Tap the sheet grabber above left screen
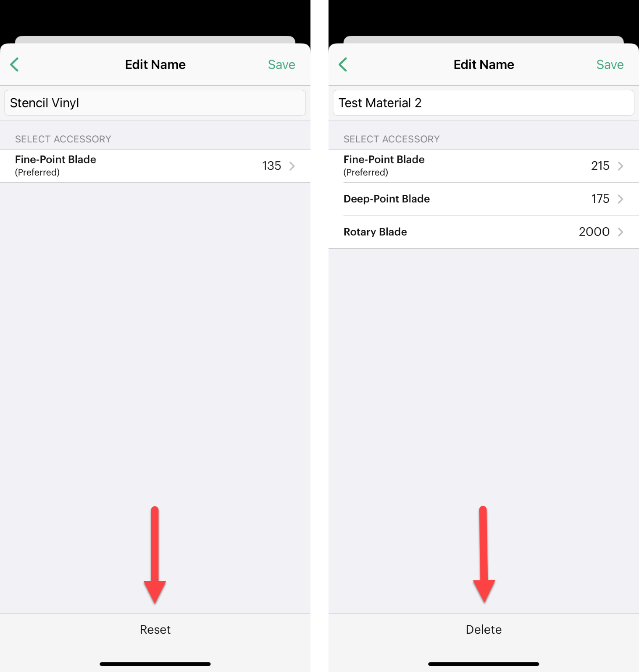Screen dimensions: 639x672 [x=155, y=39]
